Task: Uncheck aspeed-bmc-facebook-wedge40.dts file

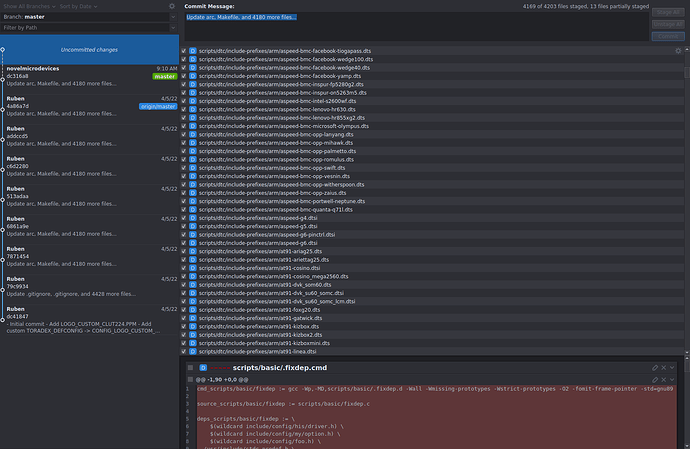Action: pos(184,68)
